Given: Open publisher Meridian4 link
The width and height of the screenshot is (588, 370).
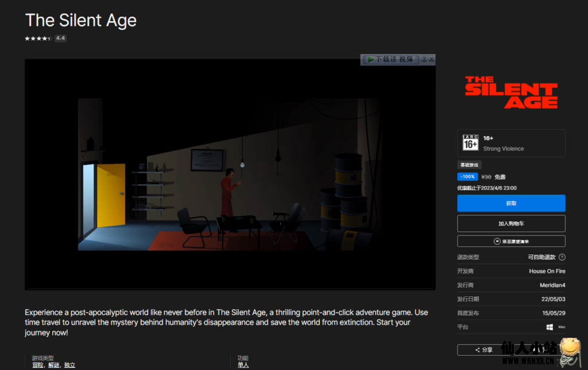Looking at the screenshot, I should coord(552,285).
